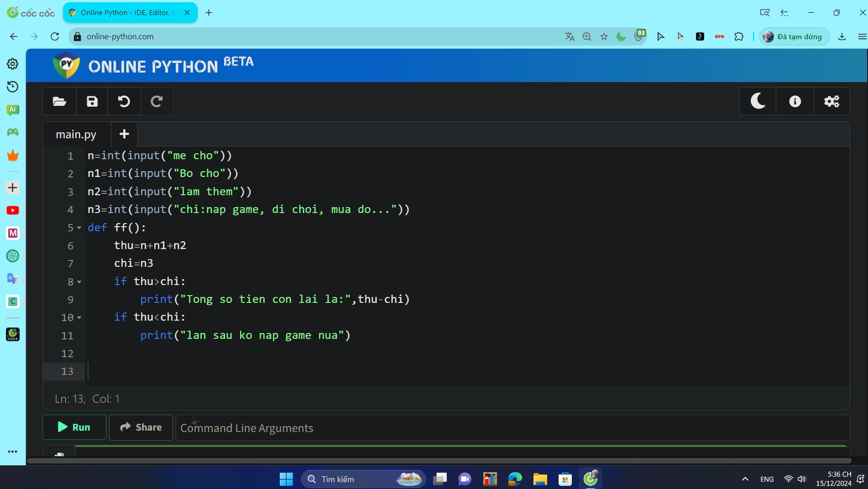This screenshot has height=489, width=868.
Task: Open the AI chat sidebar icon
Action: coord(13,109)
